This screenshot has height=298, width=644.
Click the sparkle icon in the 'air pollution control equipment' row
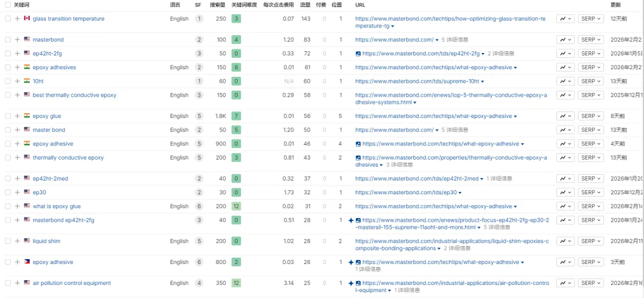(x=351, y=283)
